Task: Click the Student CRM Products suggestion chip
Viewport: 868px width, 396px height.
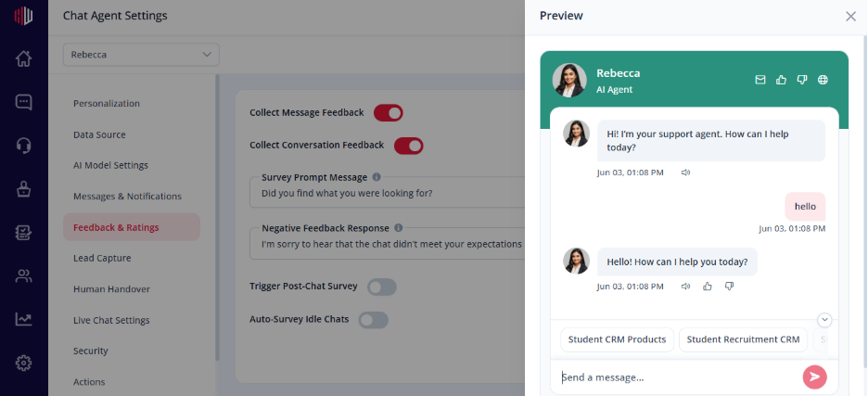Action: 618,339
